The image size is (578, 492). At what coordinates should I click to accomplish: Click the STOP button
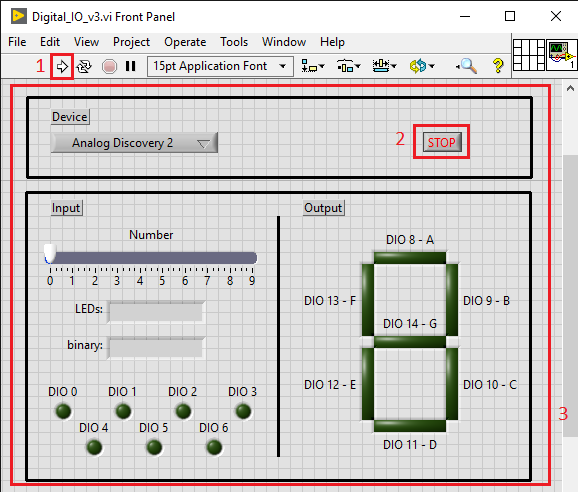tap(442, 142)
